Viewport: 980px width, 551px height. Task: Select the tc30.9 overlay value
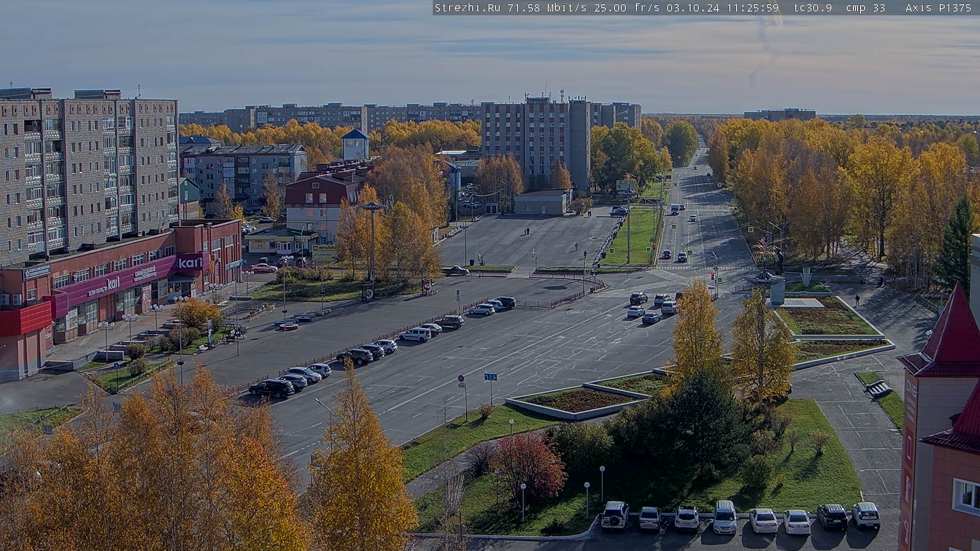coord(813,8)
